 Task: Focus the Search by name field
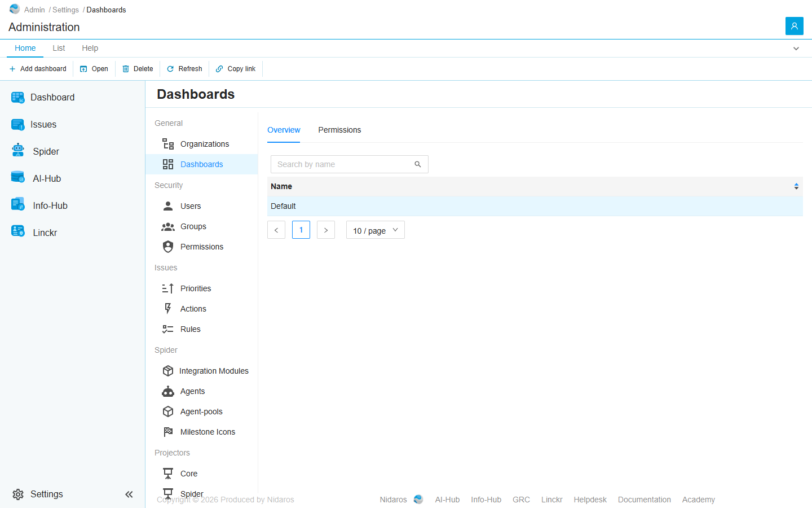[x=350, y=164]
